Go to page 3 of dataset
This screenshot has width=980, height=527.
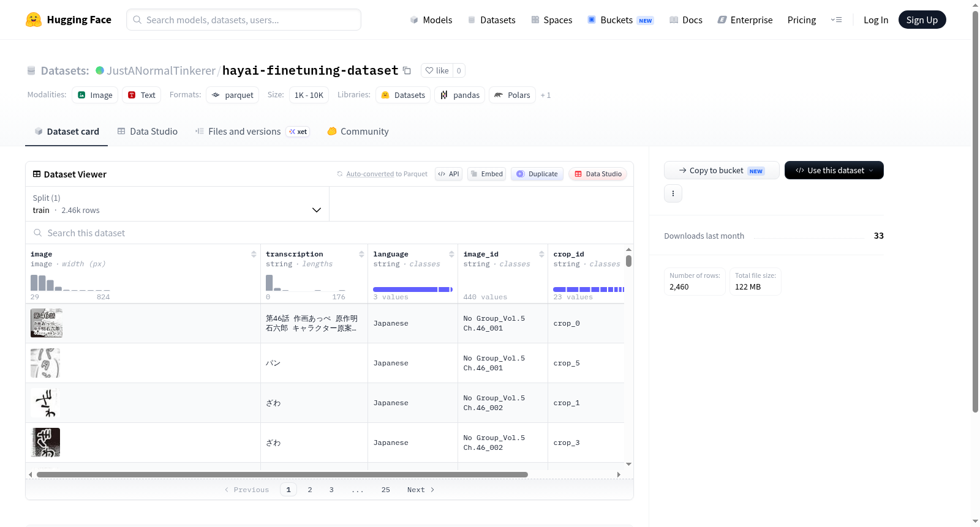[x=331, y=490]
